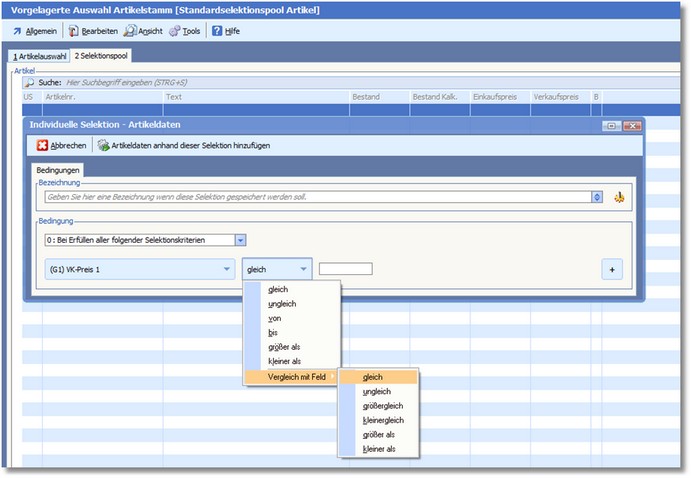Open the Tools menu with gear icon
Screen dimensions: 691x478
coord(185,31)
